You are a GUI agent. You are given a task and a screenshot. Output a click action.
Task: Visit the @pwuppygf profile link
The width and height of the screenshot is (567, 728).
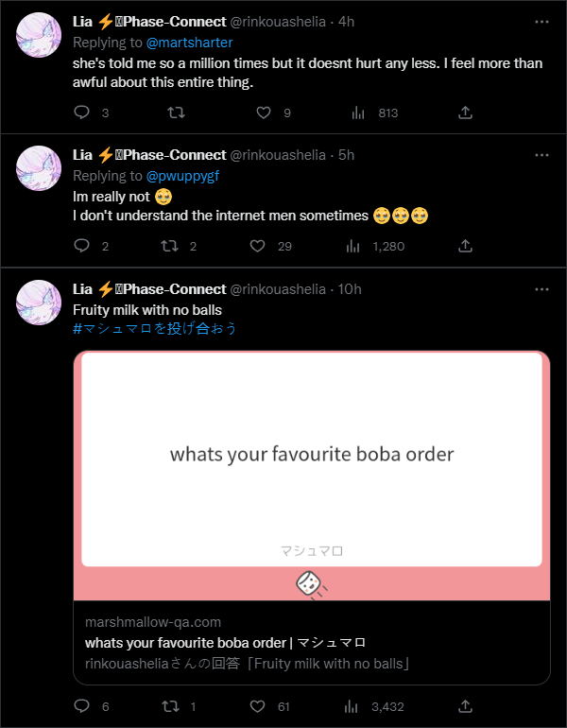coord(182,176)
